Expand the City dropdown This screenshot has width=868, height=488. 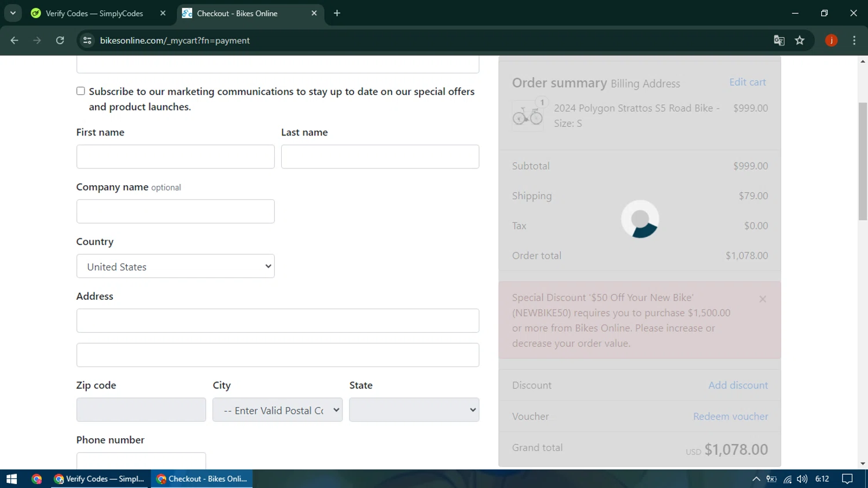pyautogui.click(x=277, y=410)
